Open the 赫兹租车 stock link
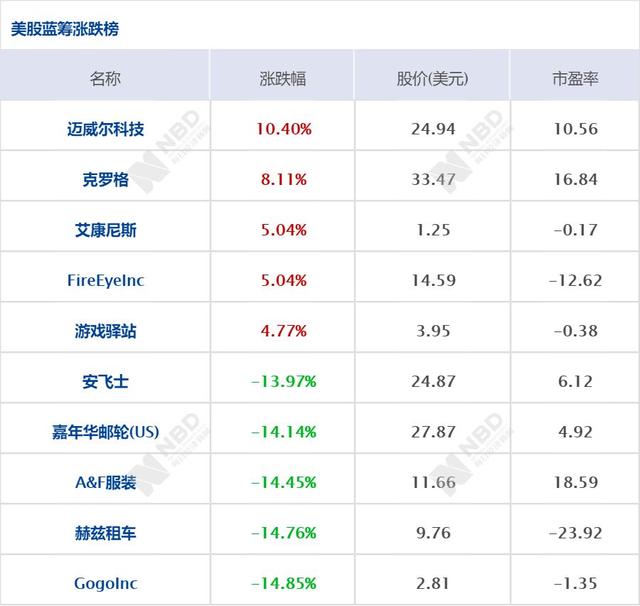 (105, 533)
